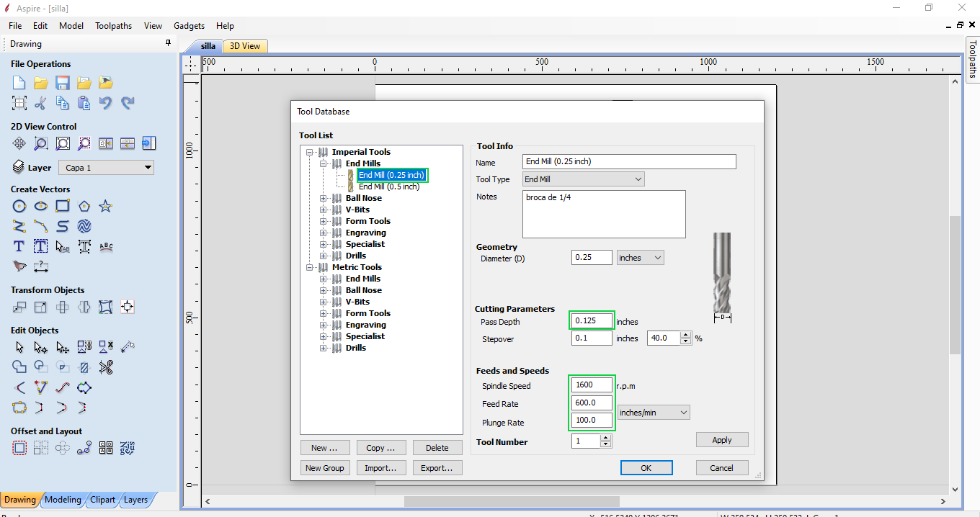Expand V-Bits under Imperial Tools
This screenshot has height=517, width=980.
click(x=324, y=210)
